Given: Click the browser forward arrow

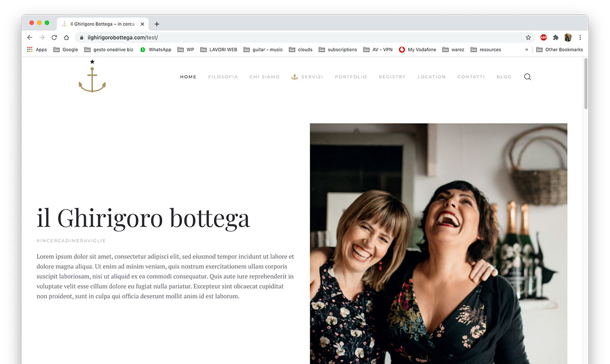Looking at the screenshot, I should click(x=42, y=38).
